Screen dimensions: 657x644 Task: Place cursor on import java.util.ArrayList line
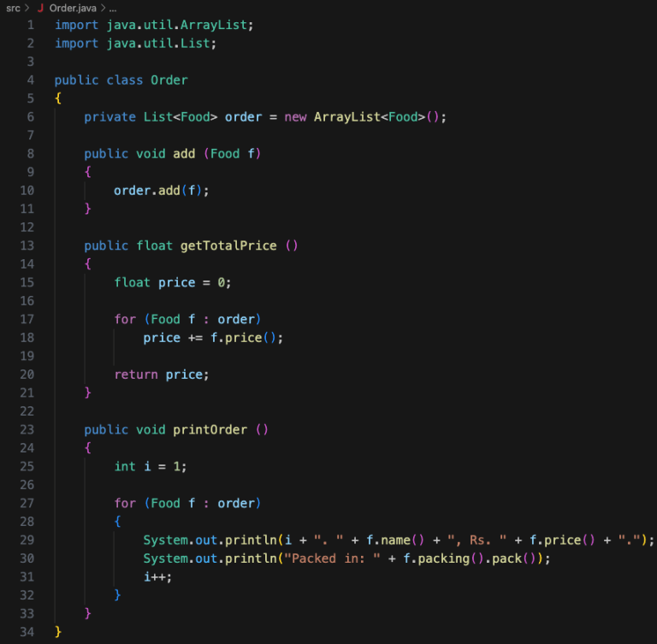(154, 24)
